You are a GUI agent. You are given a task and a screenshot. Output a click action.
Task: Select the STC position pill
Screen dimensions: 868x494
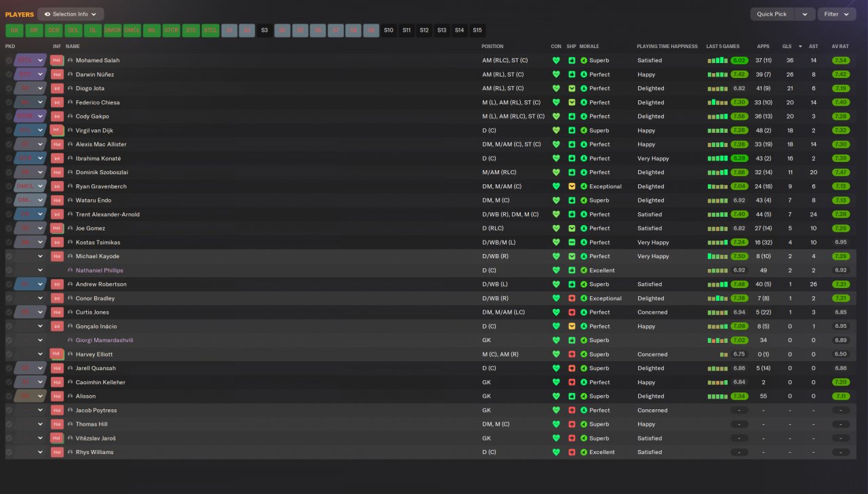[191, 30]
